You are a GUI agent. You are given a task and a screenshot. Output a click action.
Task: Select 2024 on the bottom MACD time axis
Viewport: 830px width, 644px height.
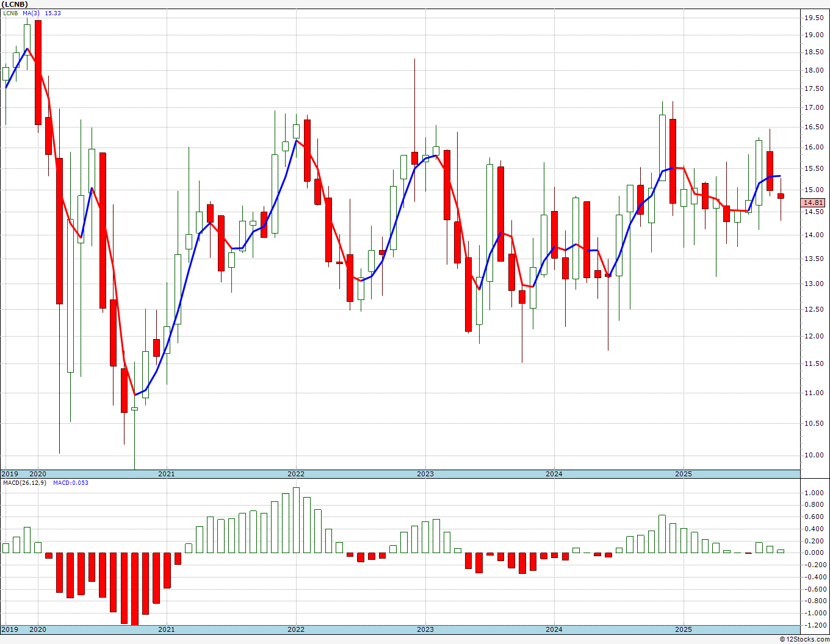tap(554, 629)
